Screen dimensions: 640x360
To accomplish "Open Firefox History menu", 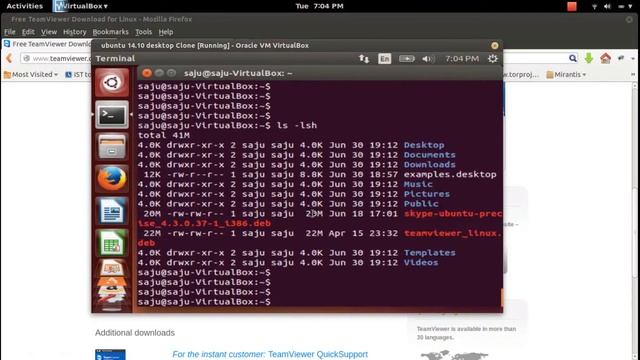I will pyautogui.click(x=75, y=32).
